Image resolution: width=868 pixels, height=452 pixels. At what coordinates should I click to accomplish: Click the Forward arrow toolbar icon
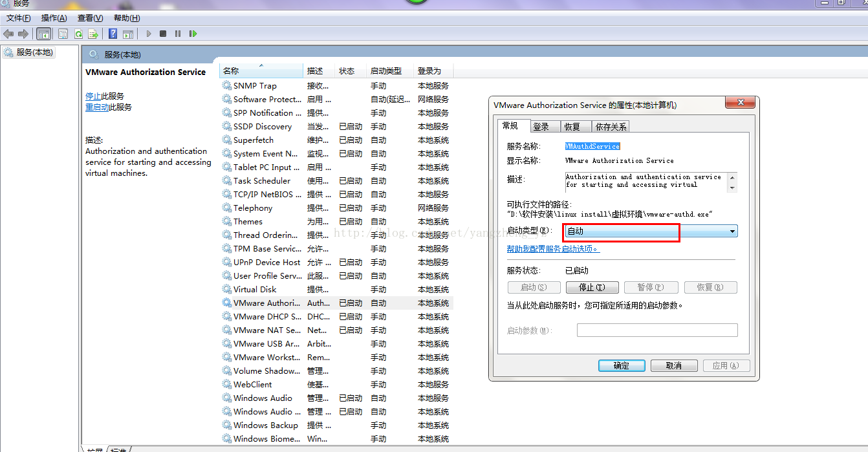pyautogui.click(x=23, y=34)
